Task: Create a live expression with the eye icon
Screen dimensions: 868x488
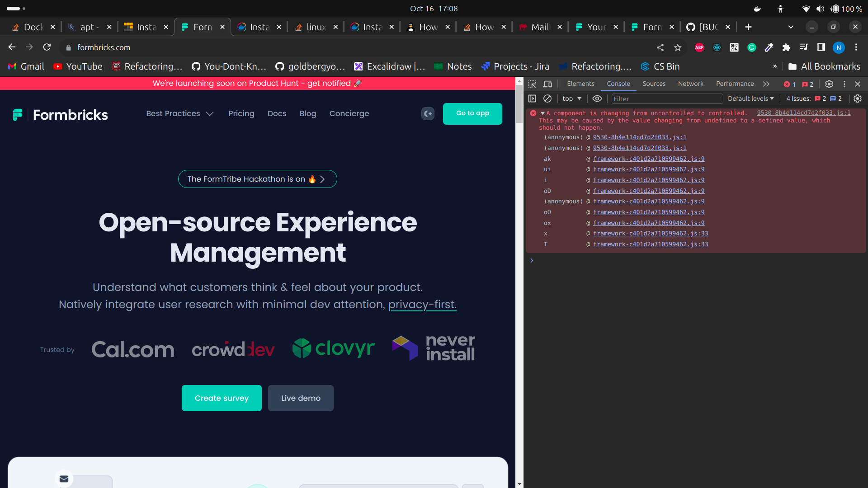Action: point(597,99)
